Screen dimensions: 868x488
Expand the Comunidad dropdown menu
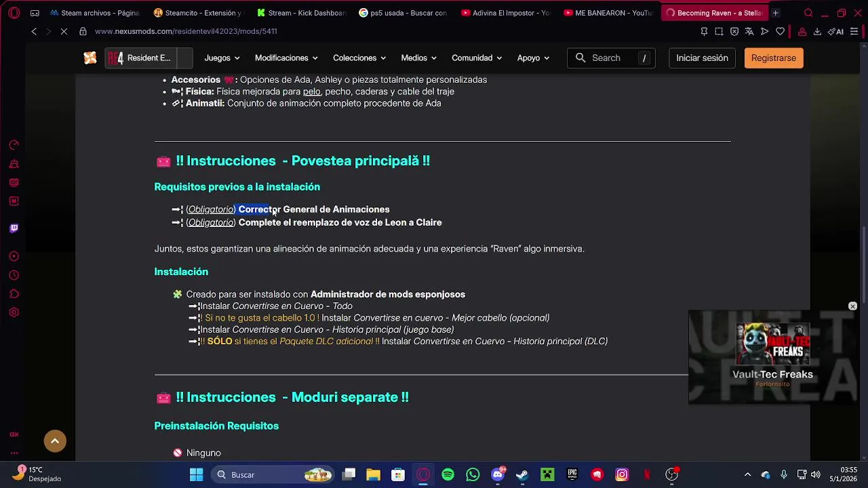pyautogui.click(x=477, y=58)
